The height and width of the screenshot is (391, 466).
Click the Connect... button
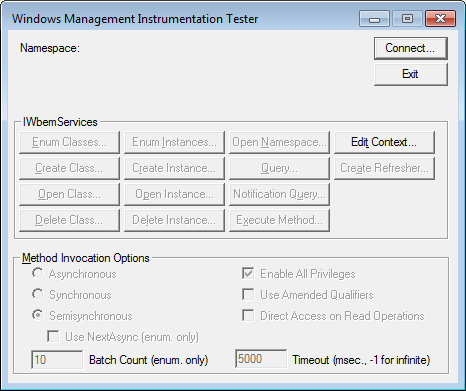411,48
